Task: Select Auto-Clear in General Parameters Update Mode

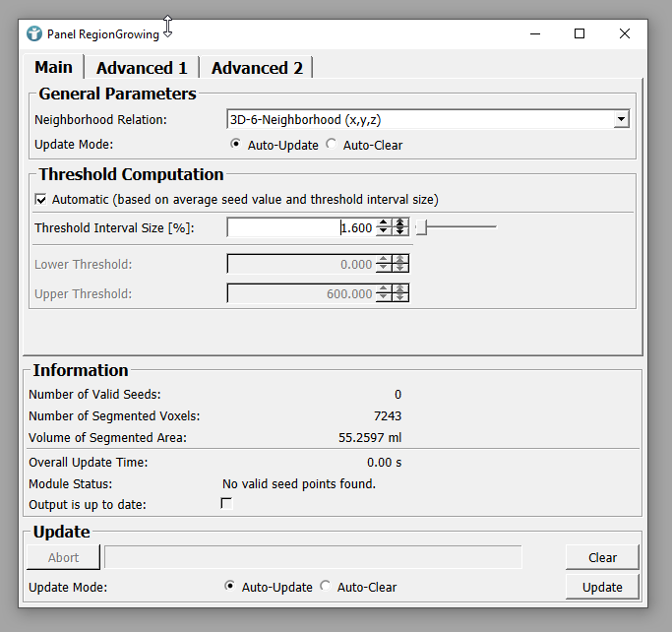Action: 332,145
